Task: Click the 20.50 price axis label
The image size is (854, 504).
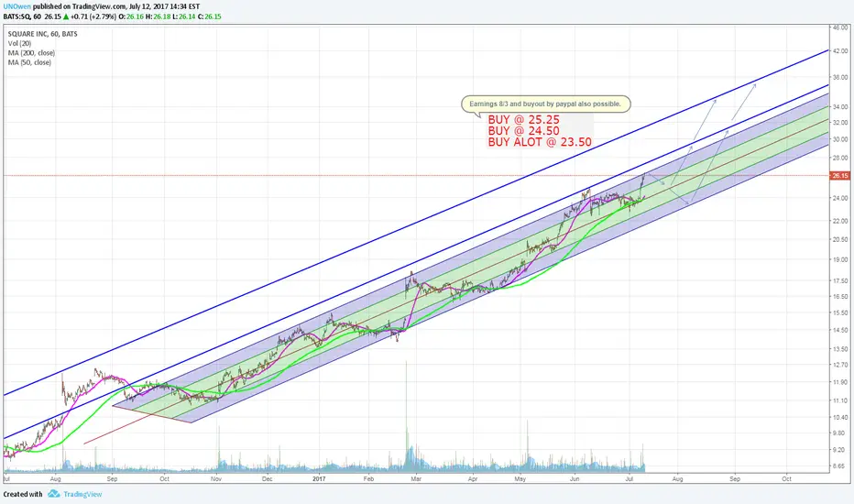Action: [x=840, y=239]
